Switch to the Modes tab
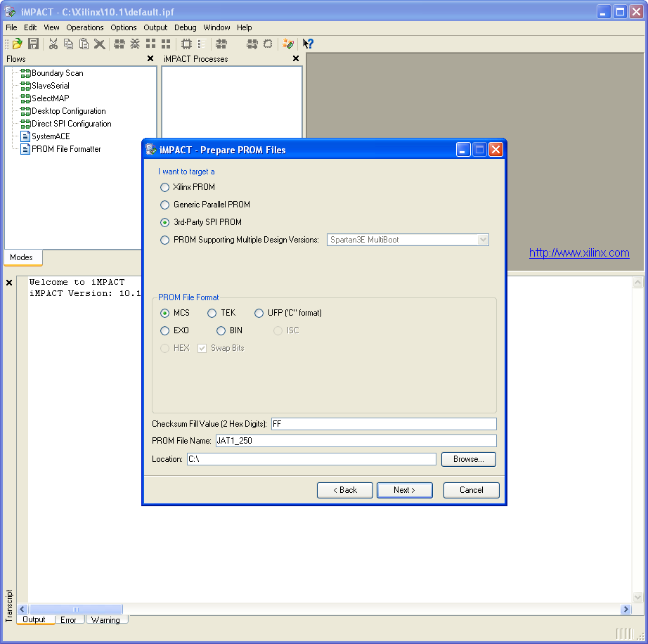This screenshot has width=648, height=644. click(x=22, y=257)
